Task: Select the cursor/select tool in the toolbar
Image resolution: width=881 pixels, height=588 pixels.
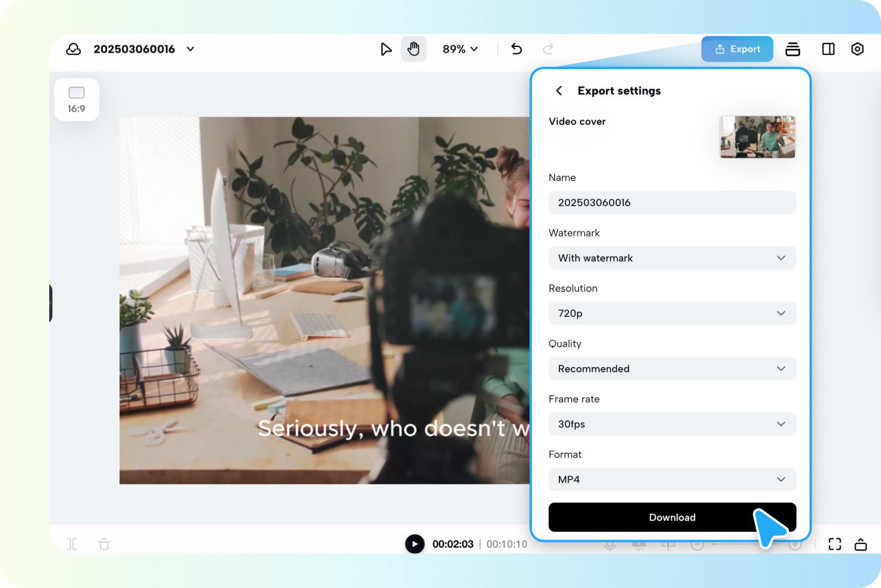Action: [x=386, y=49]
